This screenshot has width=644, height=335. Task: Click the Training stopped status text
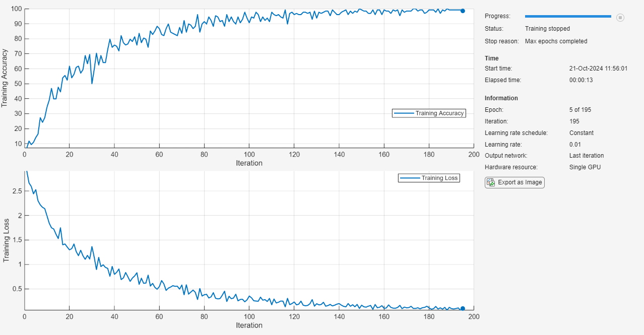(x=547, y=29)
